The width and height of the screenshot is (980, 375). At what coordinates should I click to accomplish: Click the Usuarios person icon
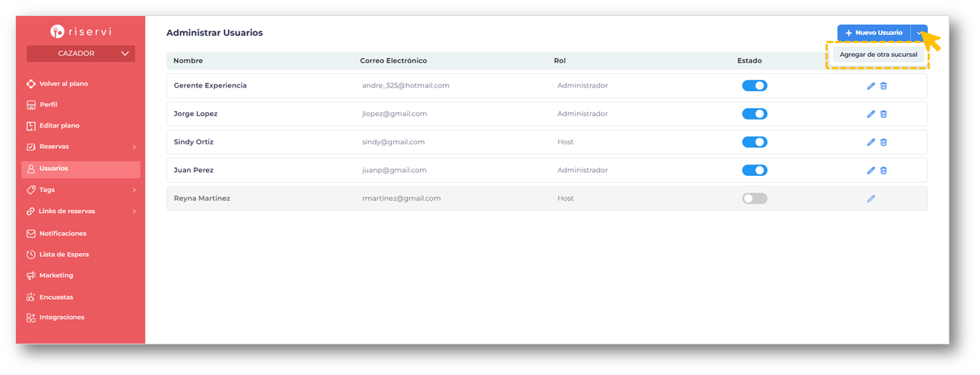tap(31, 169)
